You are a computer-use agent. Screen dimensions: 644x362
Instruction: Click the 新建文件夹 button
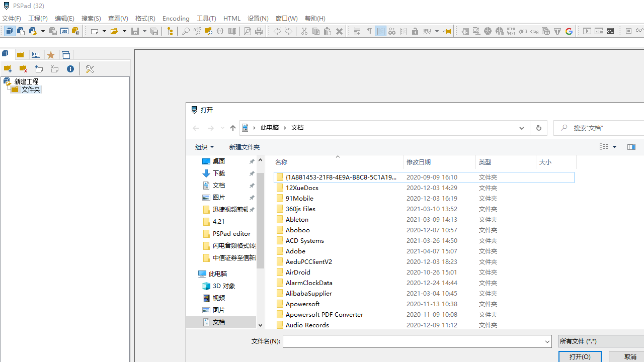click(245, 147)
